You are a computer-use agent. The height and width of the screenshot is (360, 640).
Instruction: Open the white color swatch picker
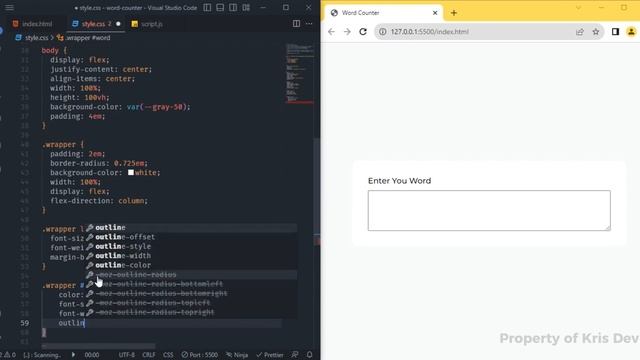[131, 173]
